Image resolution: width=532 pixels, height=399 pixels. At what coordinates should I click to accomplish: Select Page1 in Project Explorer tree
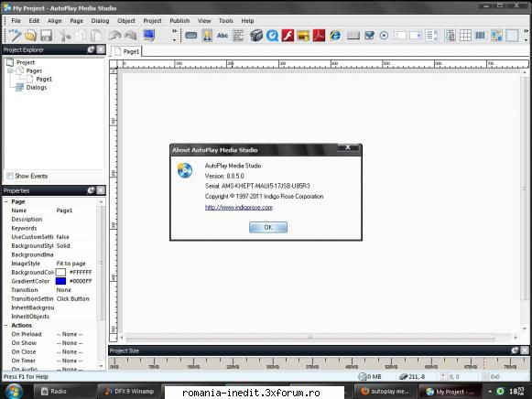click(x=44, y=79)
